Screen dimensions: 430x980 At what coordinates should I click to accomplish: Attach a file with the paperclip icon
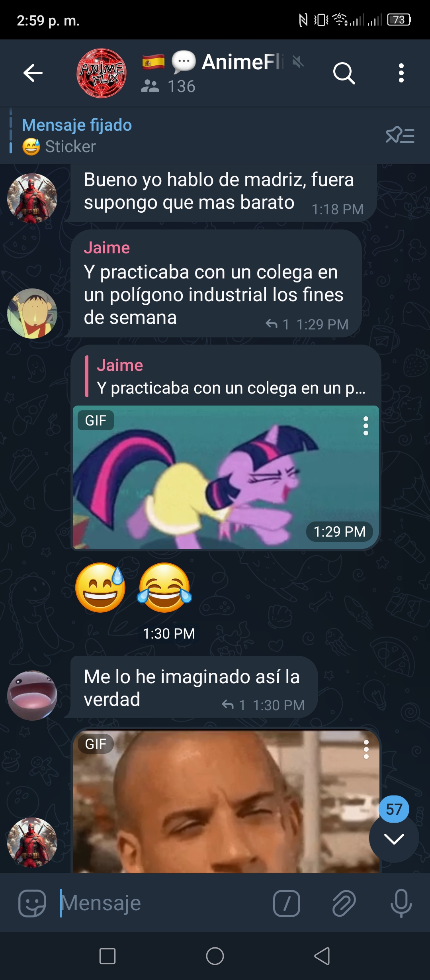click(344, 903)
